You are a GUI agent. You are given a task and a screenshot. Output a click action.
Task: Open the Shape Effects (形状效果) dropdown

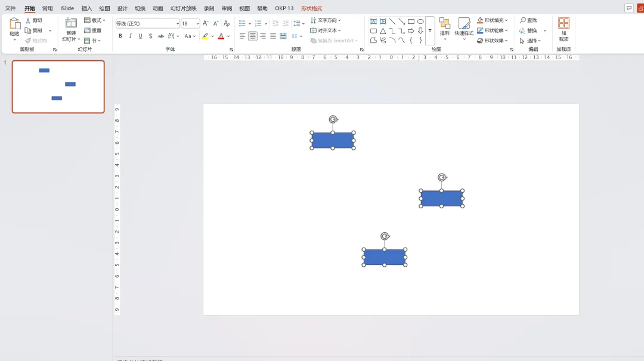(x=493, y=41)
